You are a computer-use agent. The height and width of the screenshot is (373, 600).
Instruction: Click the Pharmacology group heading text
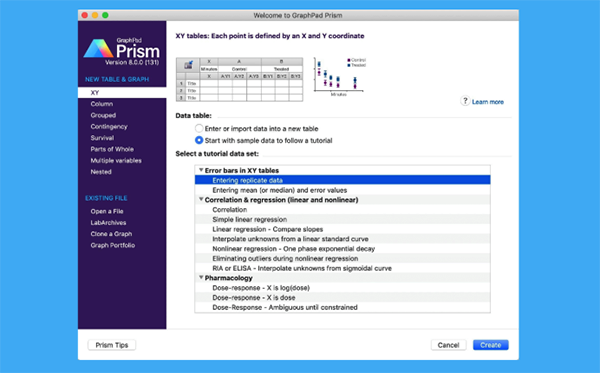click(228, 278)
